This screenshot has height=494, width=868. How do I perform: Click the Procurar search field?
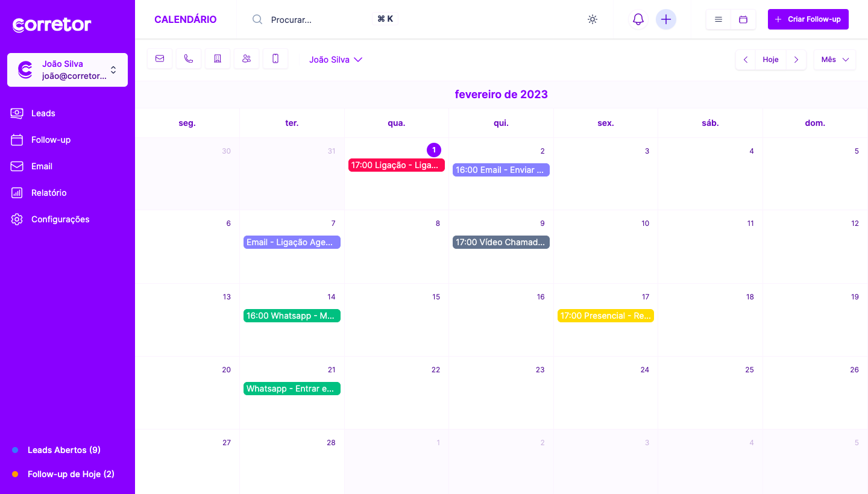point(319,19)
